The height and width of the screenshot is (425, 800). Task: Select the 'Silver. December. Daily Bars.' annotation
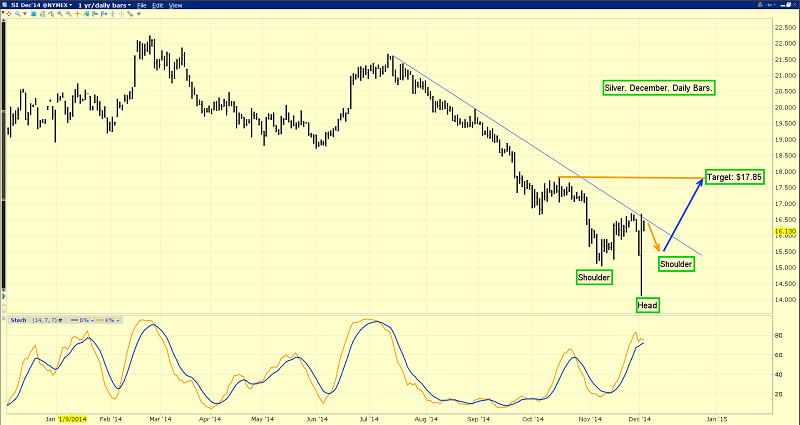(658, 88)
